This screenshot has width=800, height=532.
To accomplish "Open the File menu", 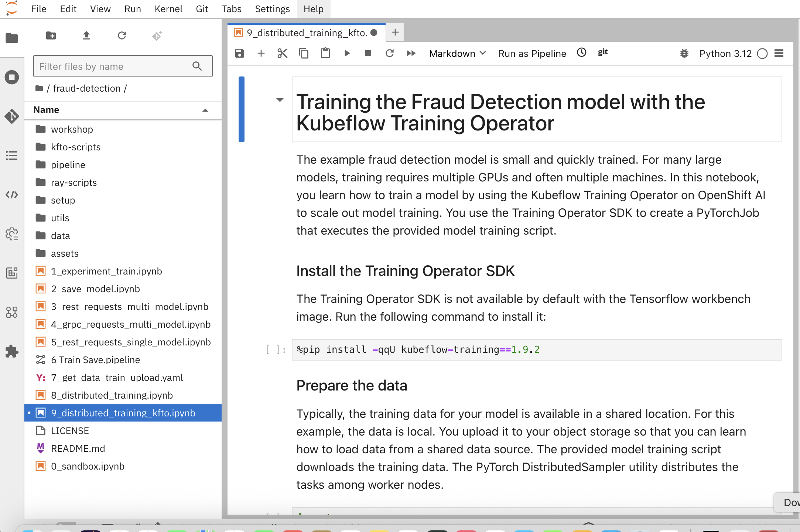I will pos(39,9).
